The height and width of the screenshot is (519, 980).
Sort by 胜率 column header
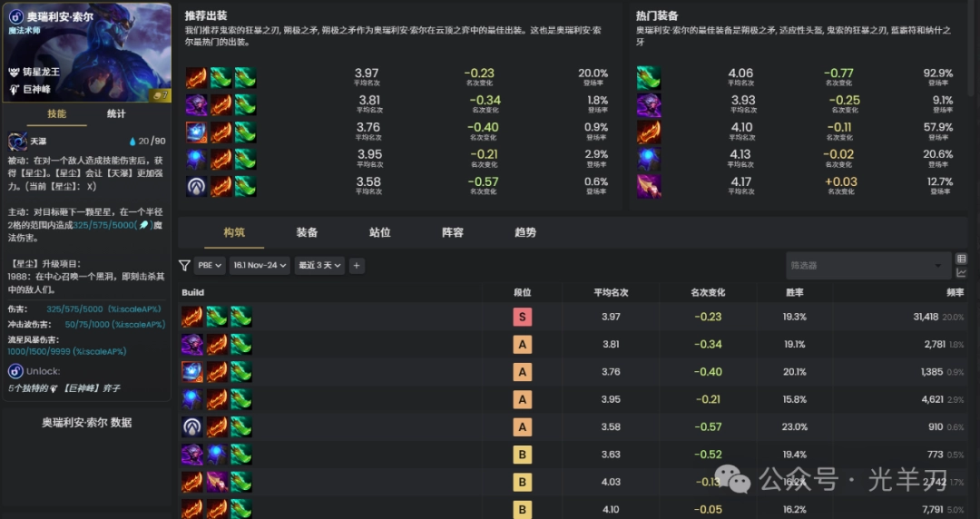(795, 293)
